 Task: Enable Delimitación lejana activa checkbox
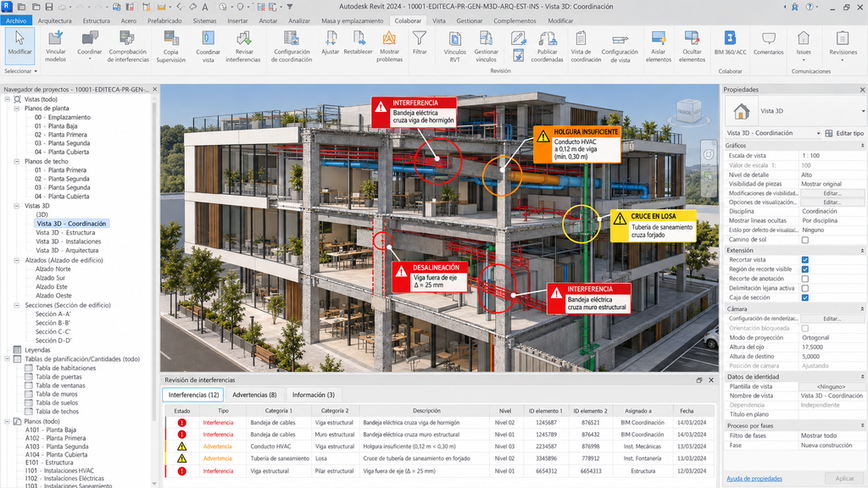[805, 288]
